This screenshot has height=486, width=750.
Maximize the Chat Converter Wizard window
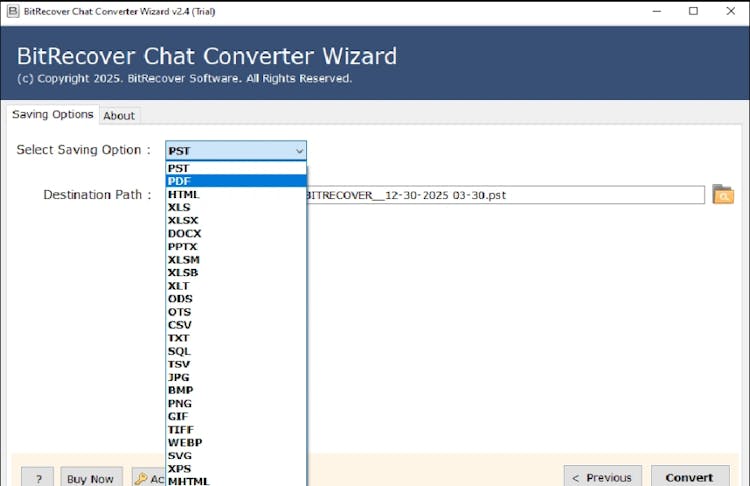[x=693, y=11]
